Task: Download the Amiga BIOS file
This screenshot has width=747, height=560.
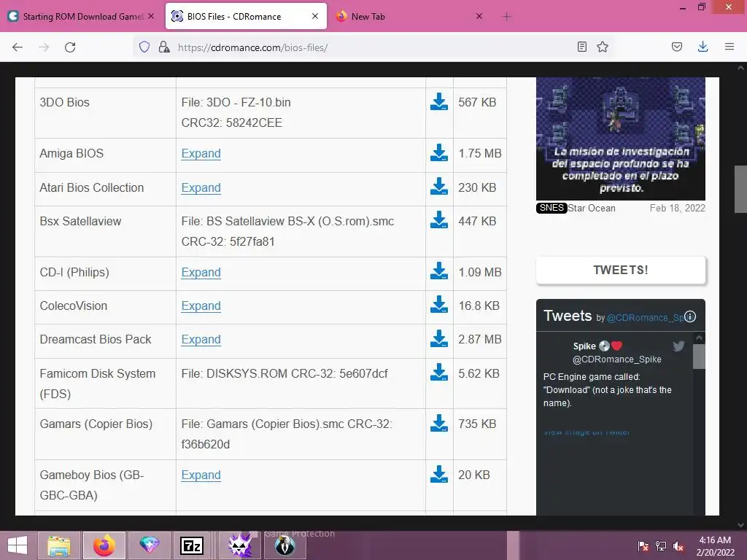Action: (x=438, y=153)
